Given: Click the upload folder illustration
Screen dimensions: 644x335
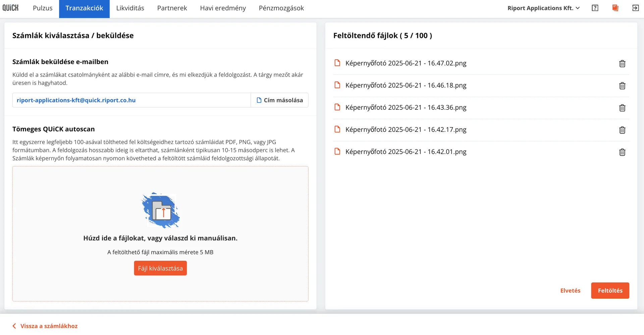Looking at the screenshot, I should coord(161,210).
